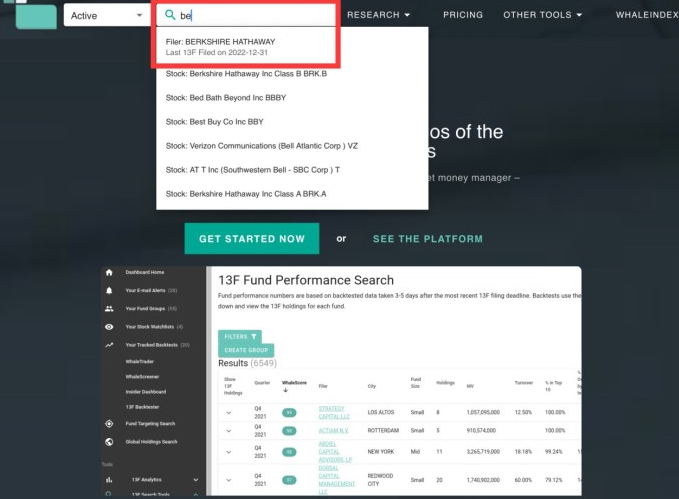Click GET STARTED NOW button
Viewport: 679px width, 499px height.
(x=252, y=239)
